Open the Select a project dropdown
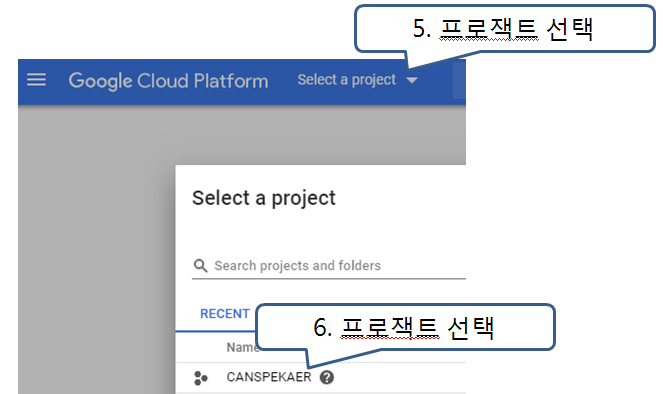Image resolution: width=663 pixels, height=394 pixels. 357,79
